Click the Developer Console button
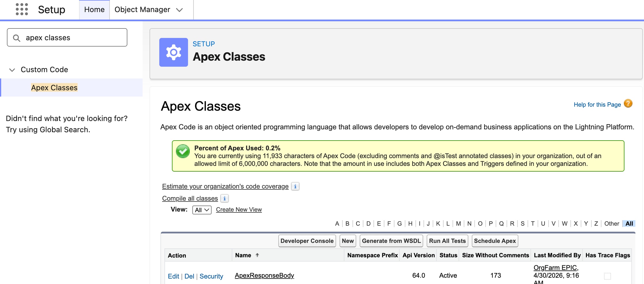Image resolution: width=644 pixels, height=284 pixels. click(307, 241)
